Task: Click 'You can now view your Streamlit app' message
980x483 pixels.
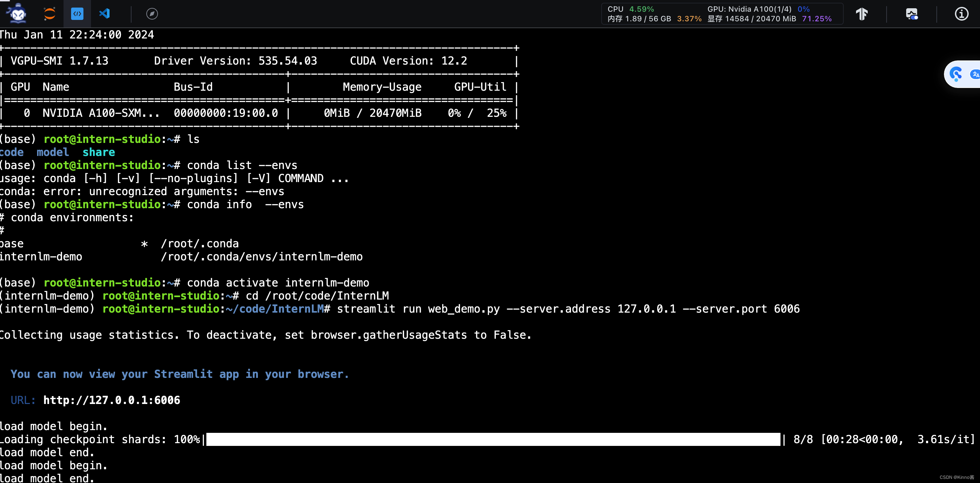Action: tap(180, 374)
